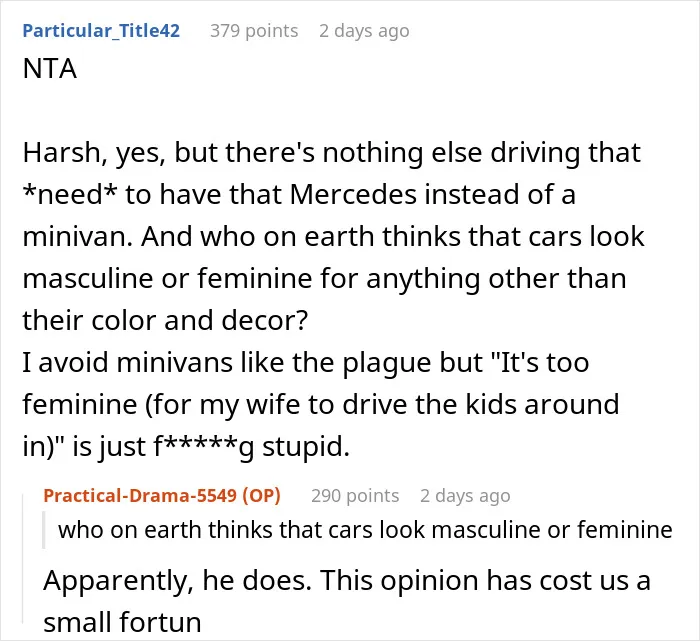The height and width of the screenshot is (641, 700).
Task: Click the 290 points score
Action: coord(355,495)
